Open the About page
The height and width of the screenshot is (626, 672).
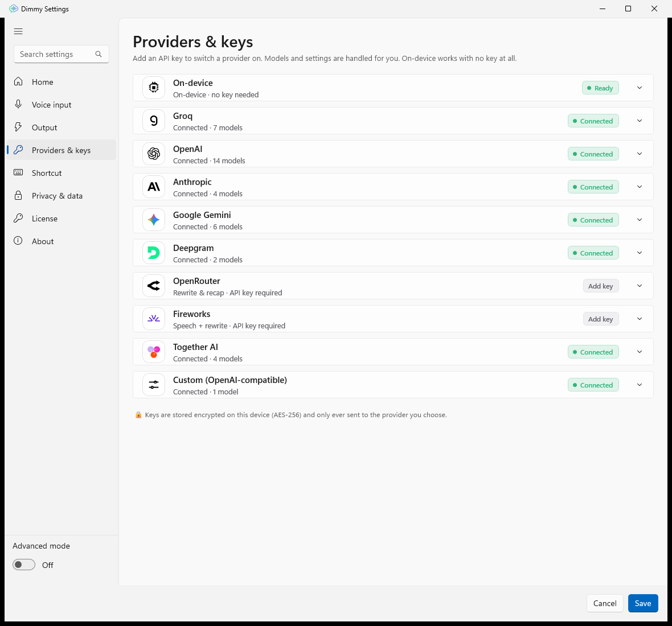point(62,241)
